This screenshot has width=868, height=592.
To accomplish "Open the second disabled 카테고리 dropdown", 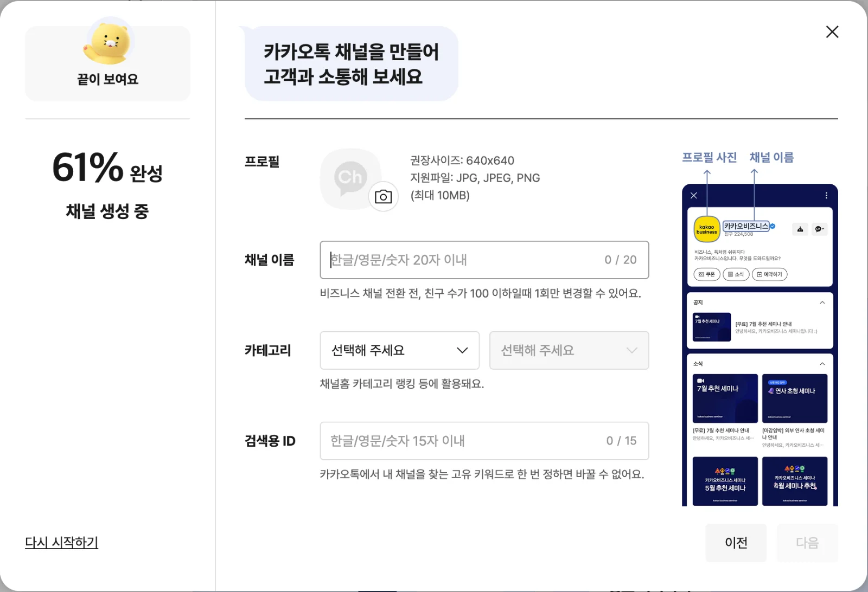I will [x=569, y=350].
